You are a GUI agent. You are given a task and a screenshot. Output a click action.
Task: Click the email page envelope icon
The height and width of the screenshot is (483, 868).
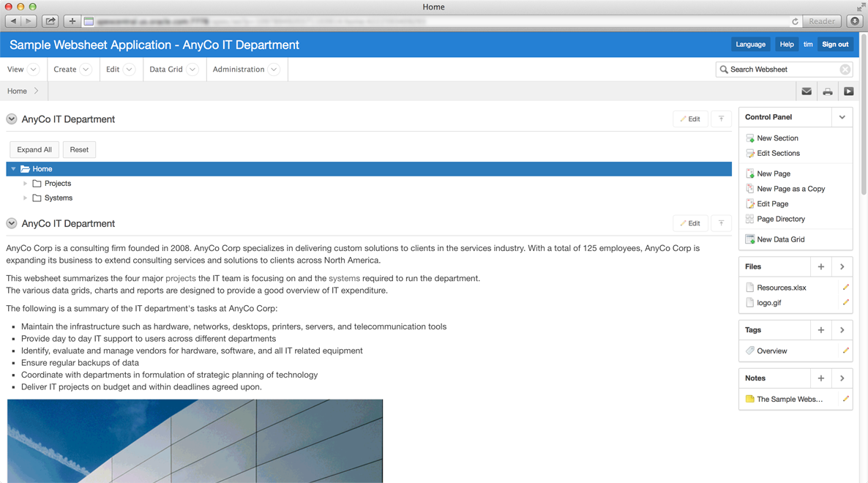(807, 91)
